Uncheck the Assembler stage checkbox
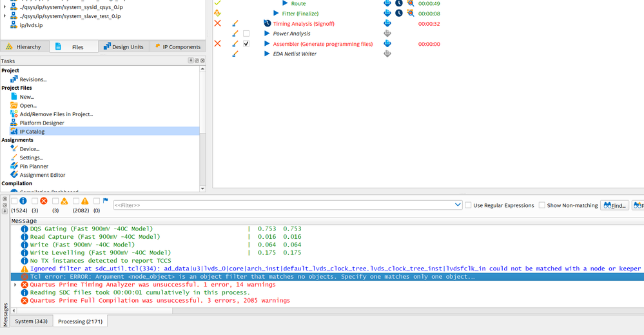644x335 pixels. click(246, 44)
